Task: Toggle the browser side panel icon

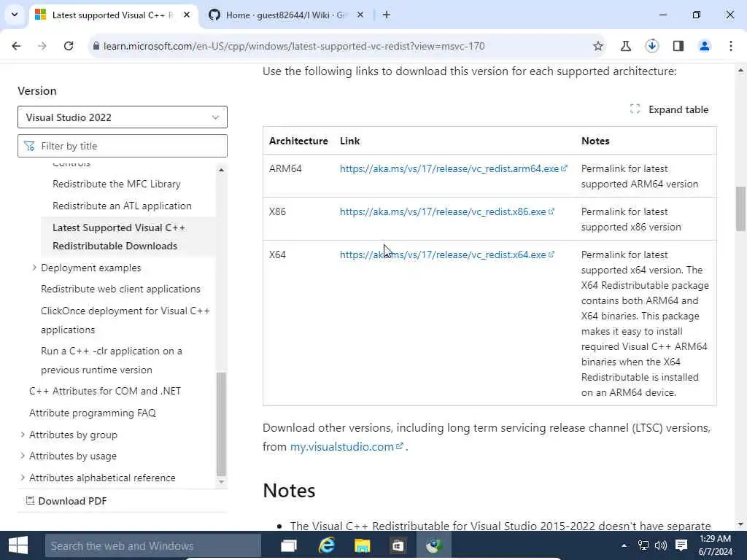Action: coord(678,46)
